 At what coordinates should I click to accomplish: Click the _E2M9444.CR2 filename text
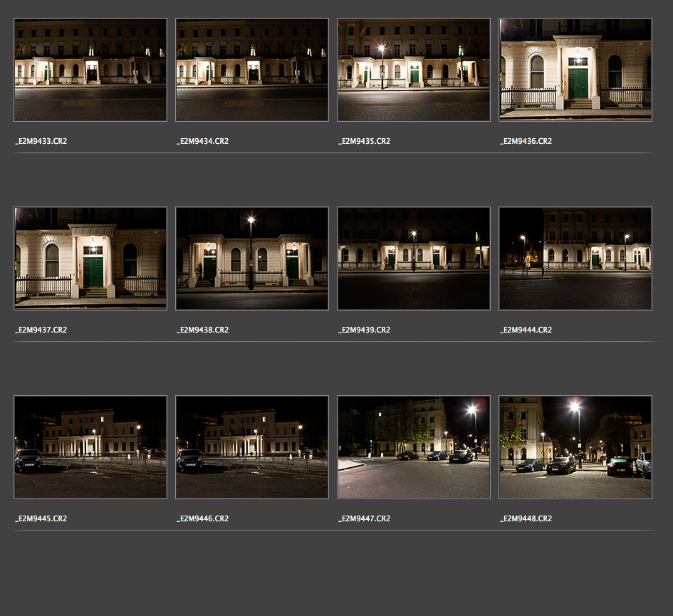pyautogui.click(x=526, y=330)
